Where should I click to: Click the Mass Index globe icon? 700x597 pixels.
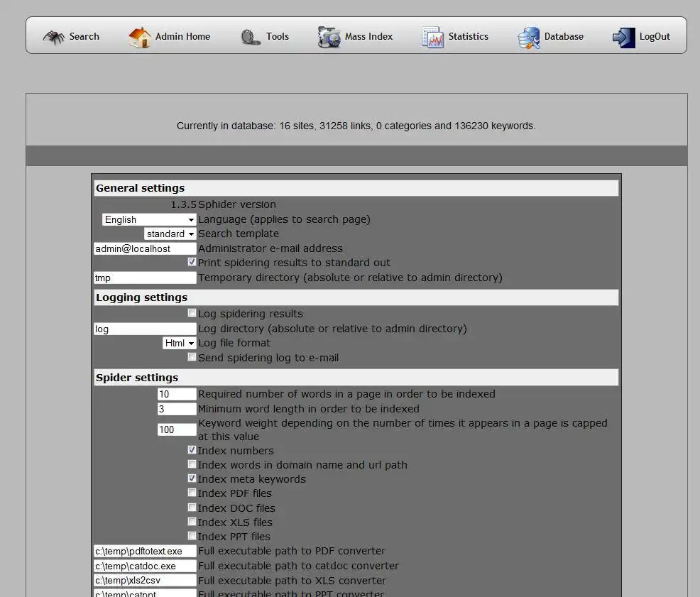pos(329,37)
